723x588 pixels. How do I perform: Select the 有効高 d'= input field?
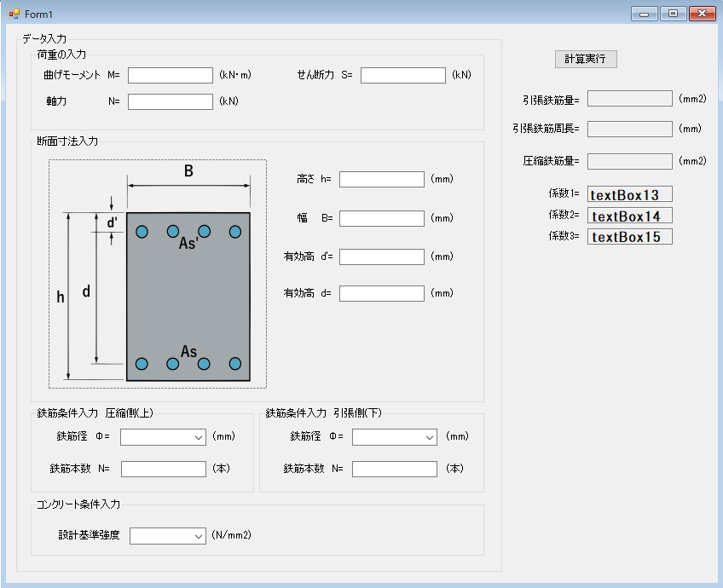[382, 257]
